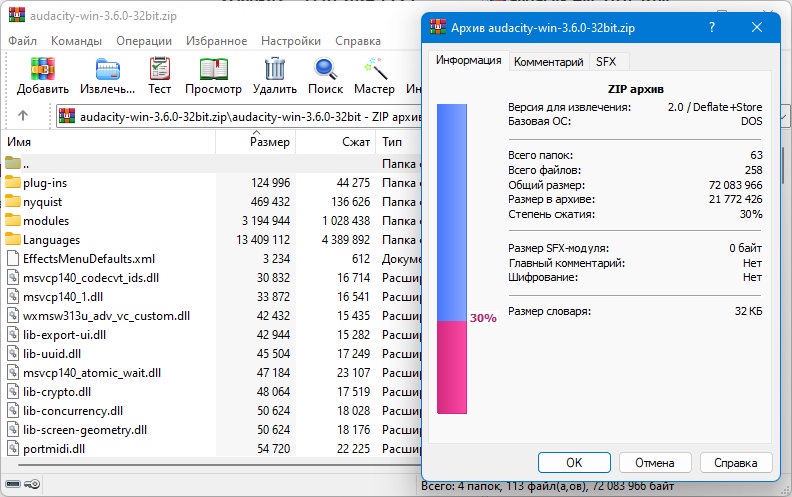Viewport: 792px width, 497px height.
Task: Click the drive icon in status bar
Action: 13,484
